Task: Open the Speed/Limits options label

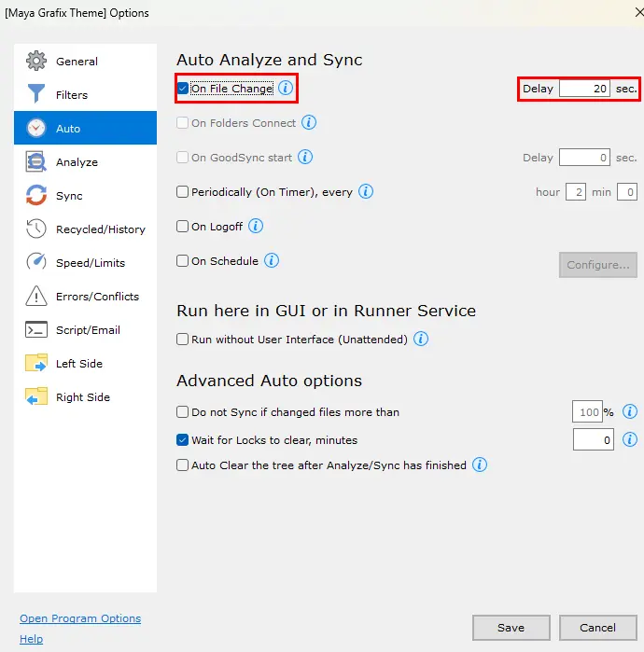Action: pos(91,263)
